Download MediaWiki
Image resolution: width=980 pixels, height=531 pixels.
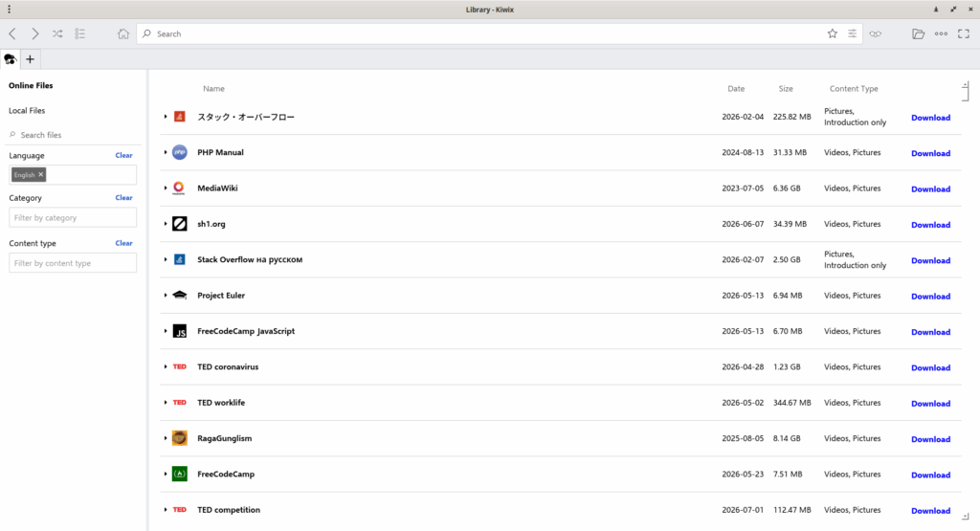click(930, 188)
